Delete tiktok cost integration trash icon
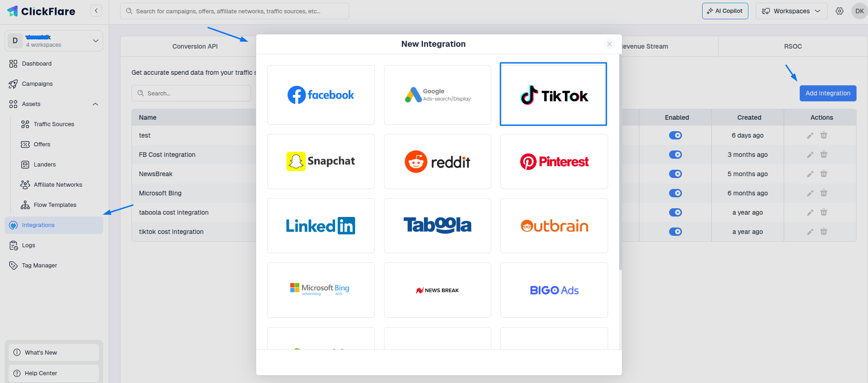868x383 pixels. [824, 232]
